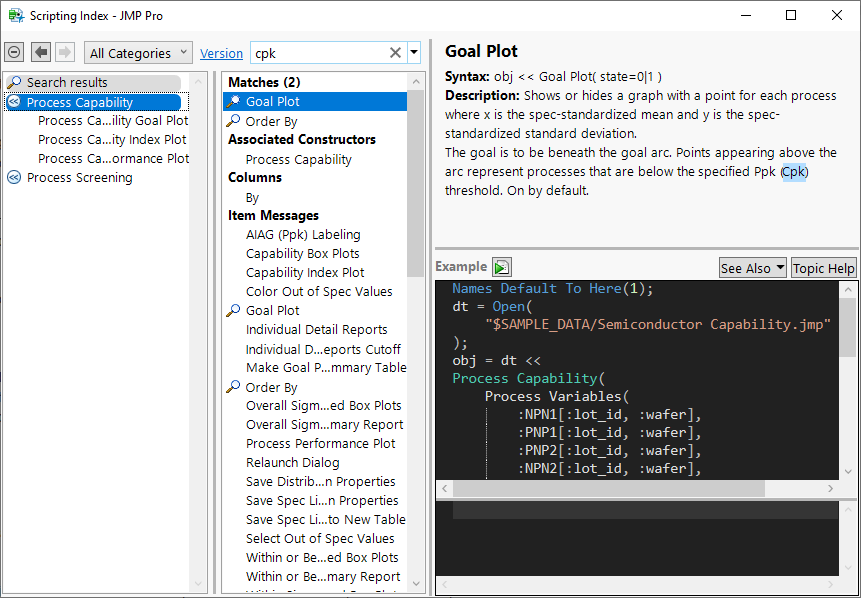Screen dimensions: 861x598
Task: Open the All Categories dropdown
Action: [139, 53]
